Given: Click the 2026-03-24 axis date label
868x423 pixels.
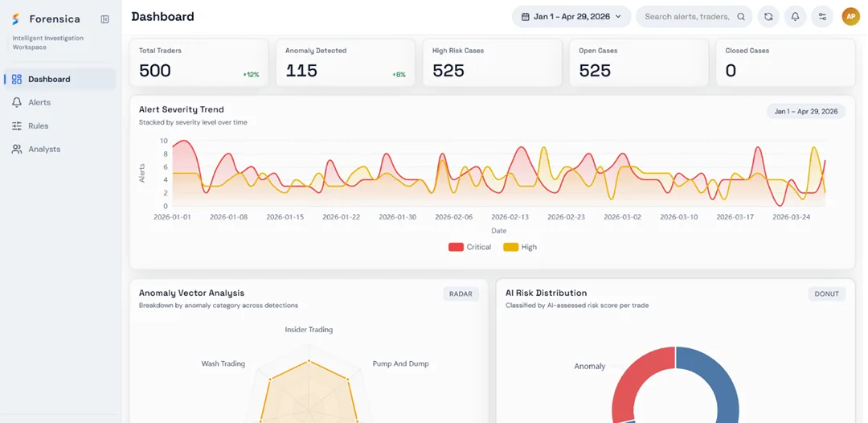Looking at the screenshot, I should point(791,217).
